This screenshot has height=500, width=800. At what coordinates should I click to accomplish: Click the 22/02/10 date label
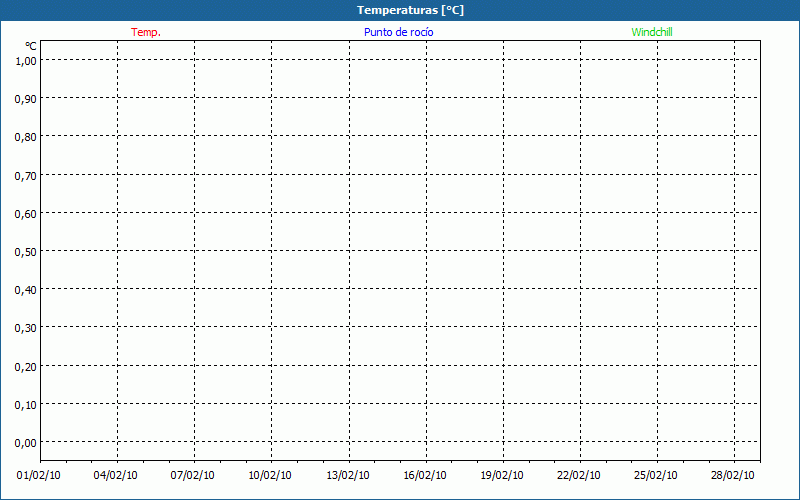[x=579, y=476]
